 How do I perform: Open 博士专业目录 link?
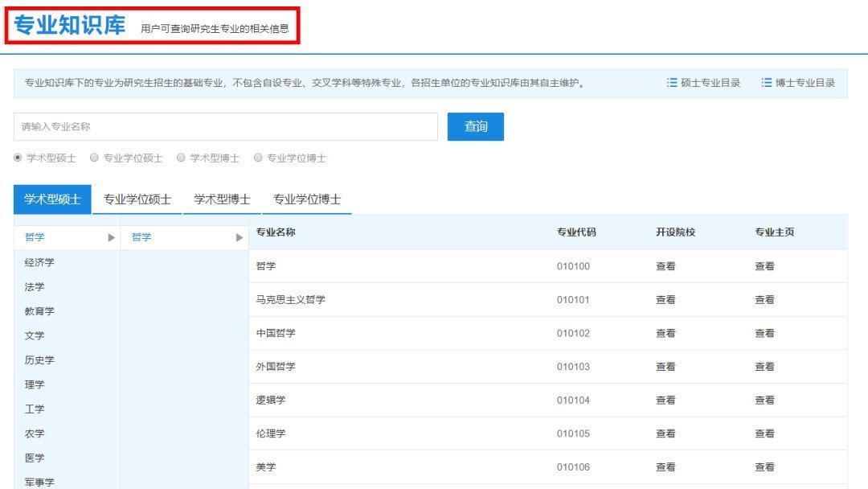(x=807, y=82)
